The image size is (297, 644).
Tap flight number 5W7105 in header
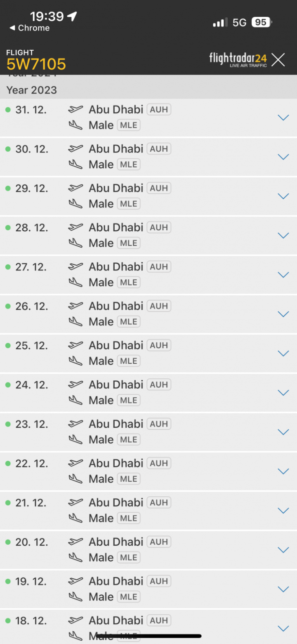[36, 64]
